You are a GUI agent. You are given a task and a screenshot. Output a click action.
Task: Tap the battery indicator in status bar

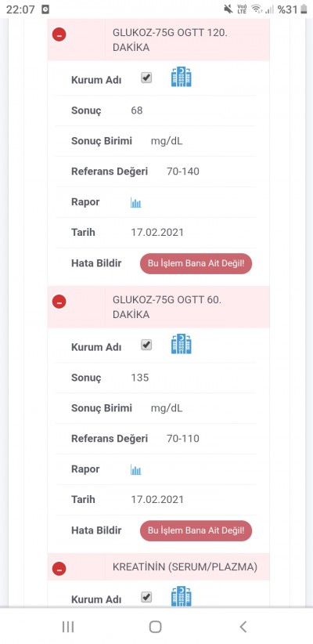304,9
